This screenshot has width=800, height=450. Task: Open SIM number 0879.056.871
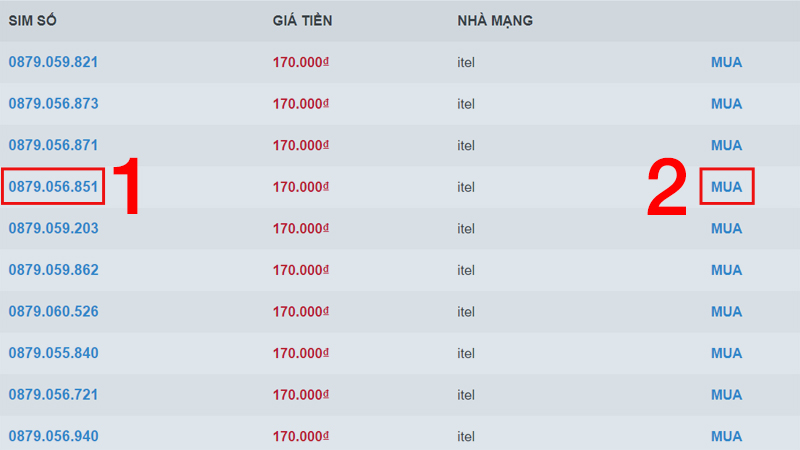click(53, 145)
